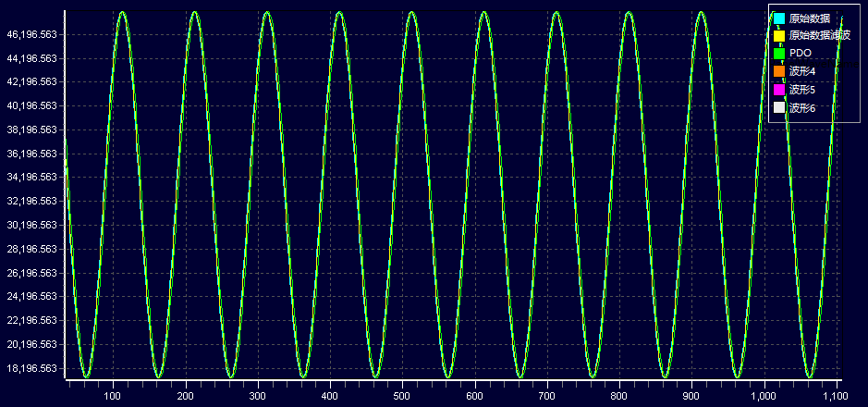Select the 原始数据 legend label
The image size is (868, 407).
pyautogui.click(x=809, y=18)
